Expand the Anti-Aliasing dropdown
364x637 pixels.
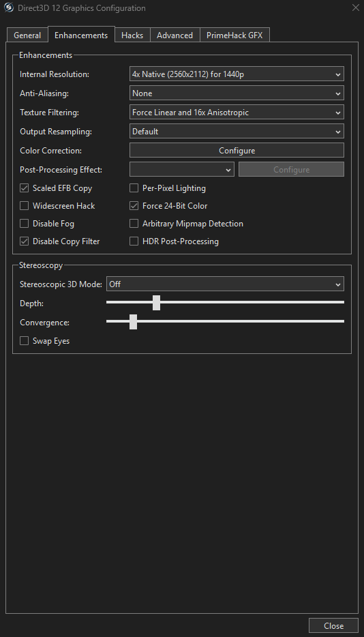(237, 93)
